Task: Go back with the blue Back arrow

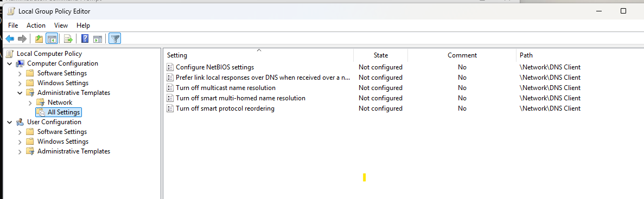Action: click(x=10, y=39)
